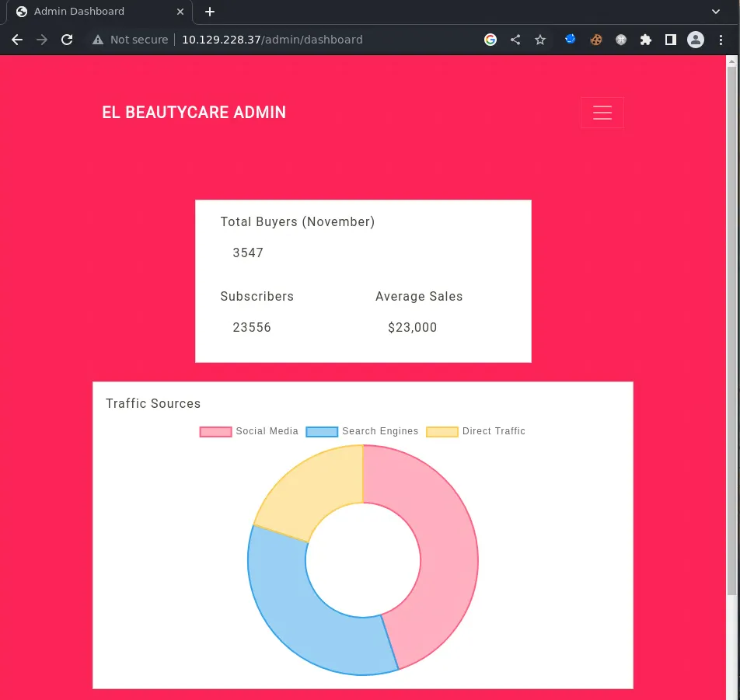Open the Google icon in toolbar
The height and width of the screenshot is (700, 740).
490,40
